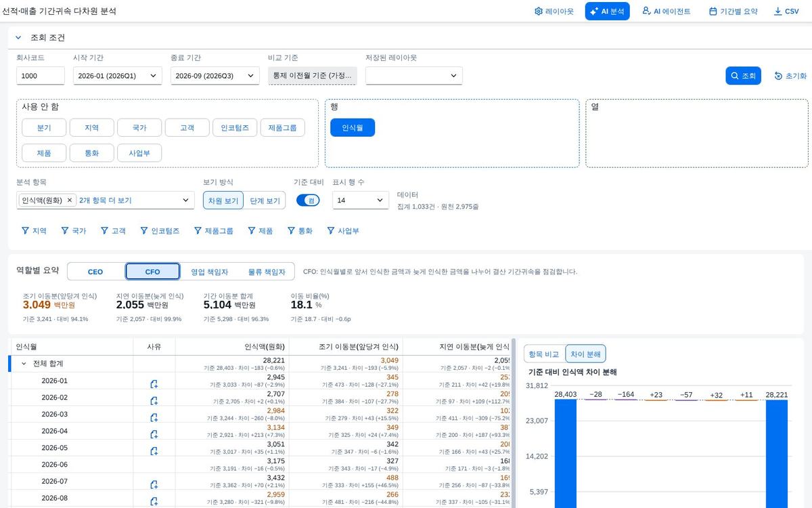
Task: Switch to 차원 보기 mode
Action: pyautogui.click(x=223, y=200)
